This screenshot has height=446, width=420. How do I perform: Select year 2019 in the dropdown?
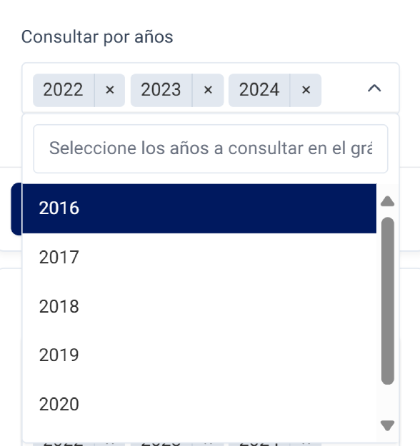199,355
